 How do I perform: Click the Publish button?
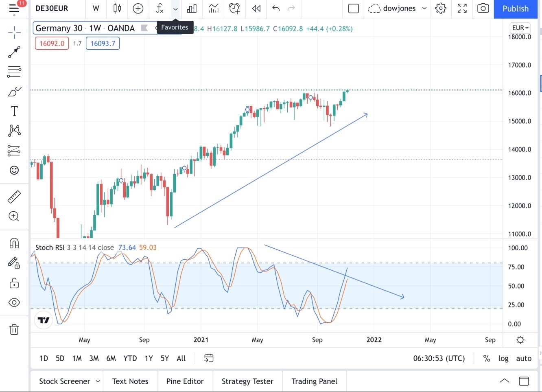[516, 9]
